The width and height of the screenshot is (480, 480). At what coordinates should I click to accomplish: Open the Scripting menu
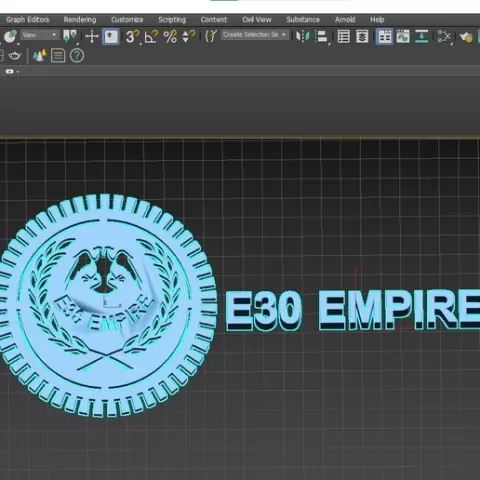[172, 20]
